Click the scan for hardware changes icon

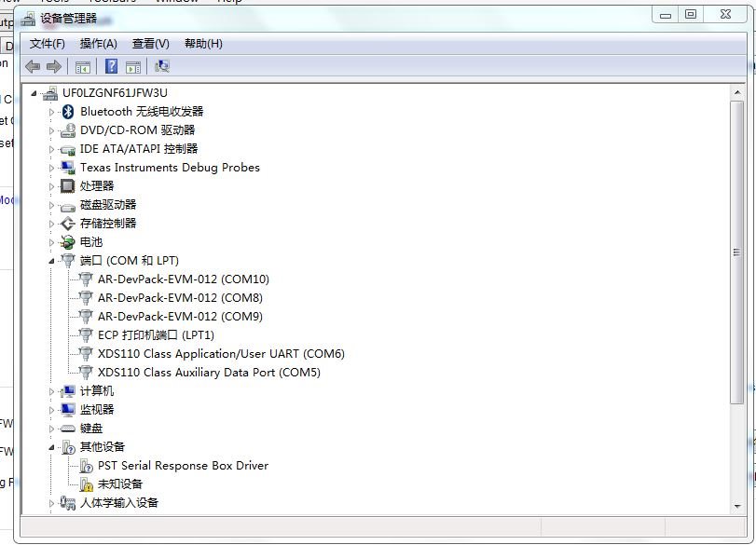coord(162,66)
